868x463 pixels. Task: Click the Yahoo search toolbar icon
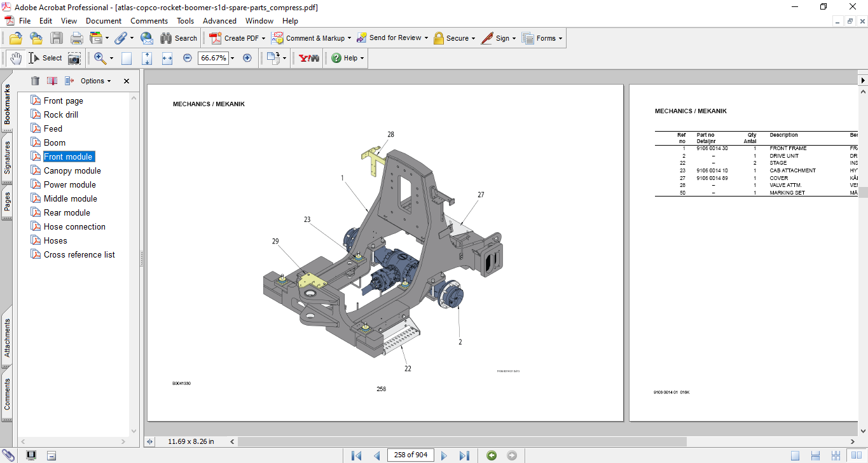309,58
